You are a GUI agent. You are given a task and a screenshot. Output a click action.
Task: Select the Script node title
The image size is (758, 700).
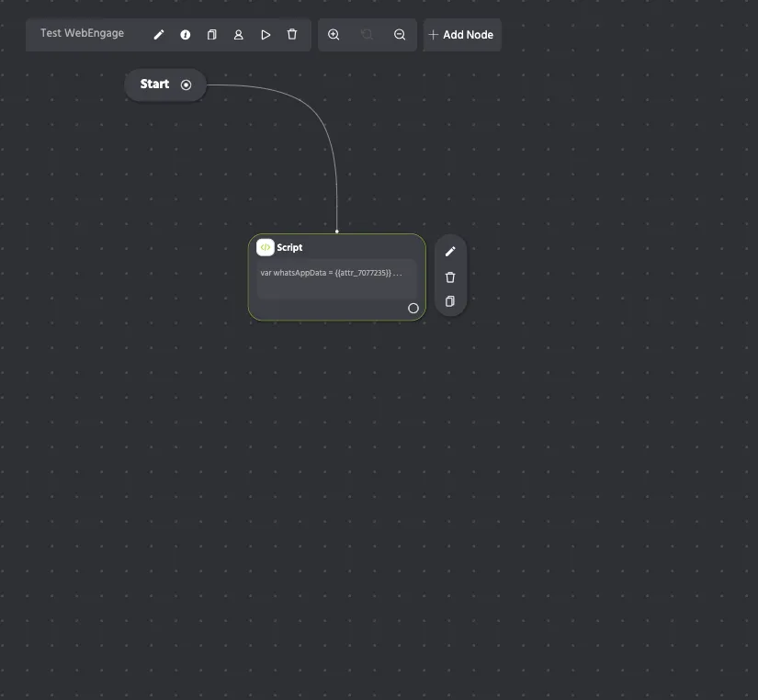pos(289,247)
